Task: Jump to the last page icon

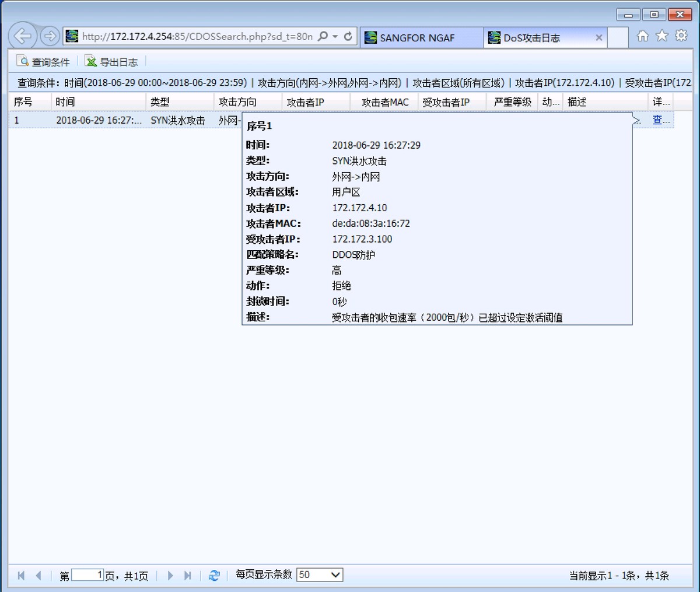Action: point(188,575)
